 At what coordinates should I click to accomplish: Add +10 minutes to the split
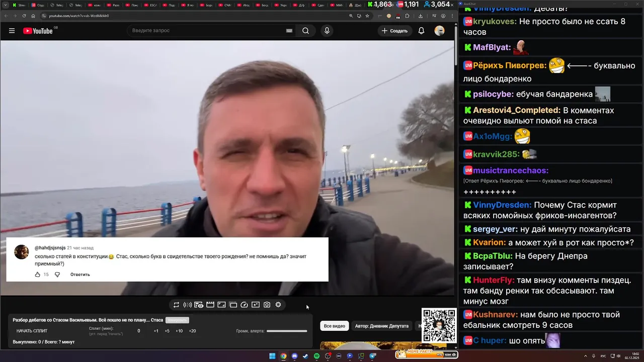point(179,331)
